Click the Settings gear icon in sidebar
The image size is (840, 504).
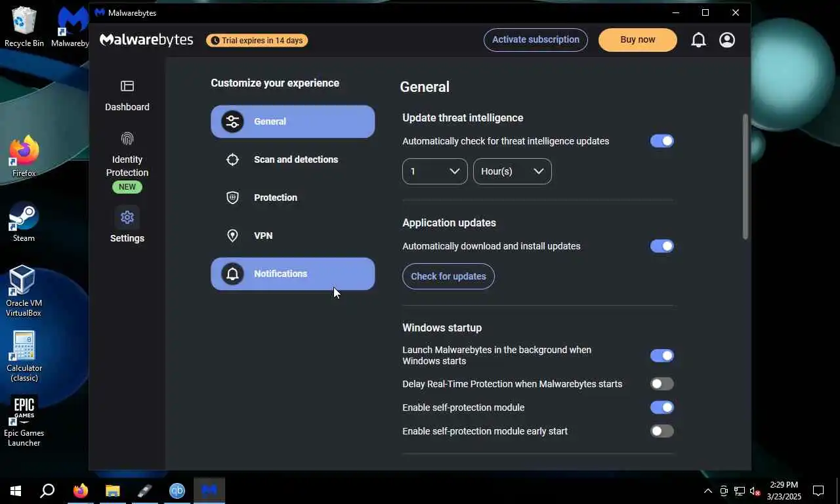coord(127,217)
